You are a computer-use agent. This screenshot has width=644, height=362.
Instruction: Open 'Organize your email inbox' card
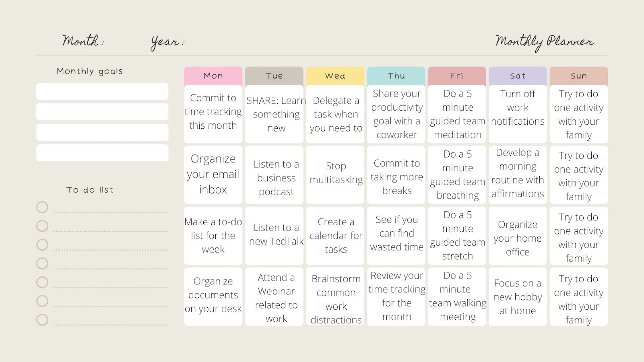coord(213,174)
